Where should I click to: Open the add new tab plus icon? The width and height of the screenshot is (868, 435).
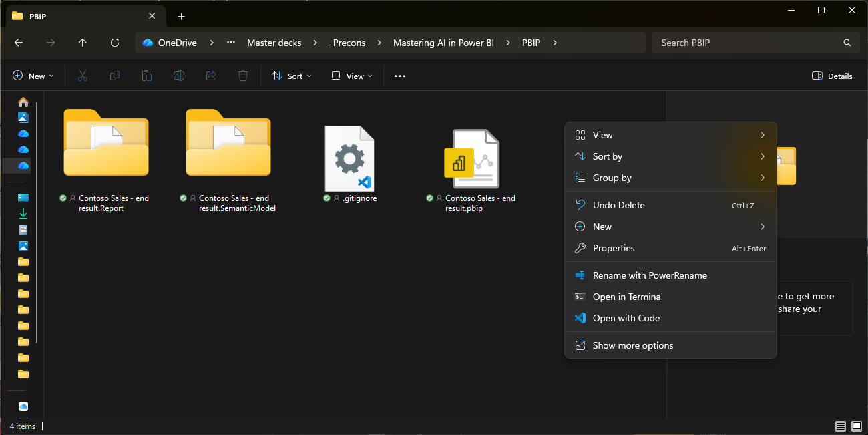181,16
